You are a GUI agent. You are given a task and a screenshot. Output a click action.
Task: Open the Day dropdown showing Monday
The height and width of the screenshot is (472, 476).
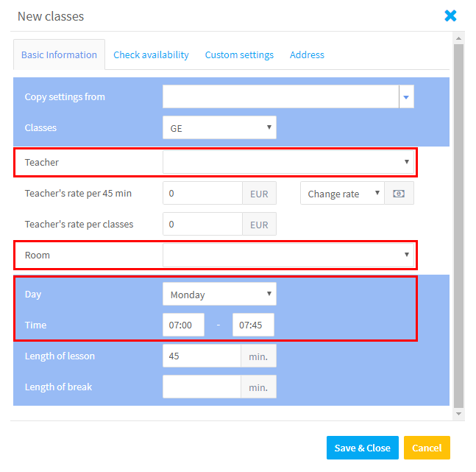tap(219, 295)
